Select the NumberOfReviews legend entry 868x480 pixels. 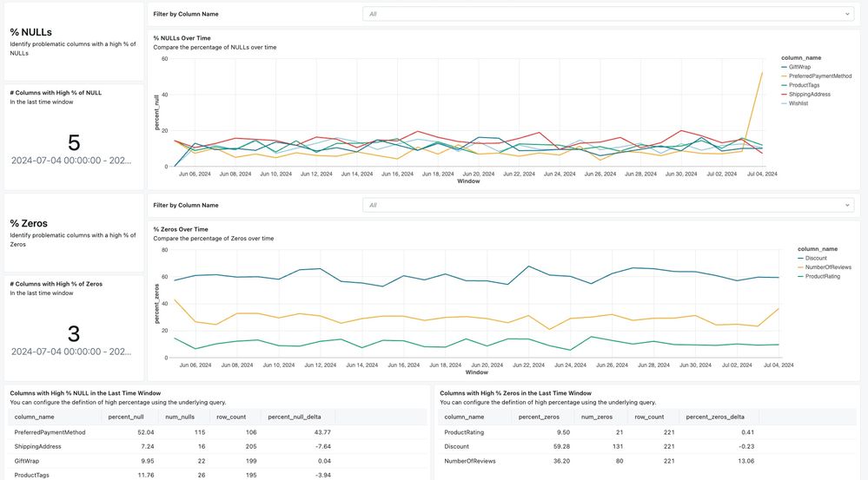(828, 267)
